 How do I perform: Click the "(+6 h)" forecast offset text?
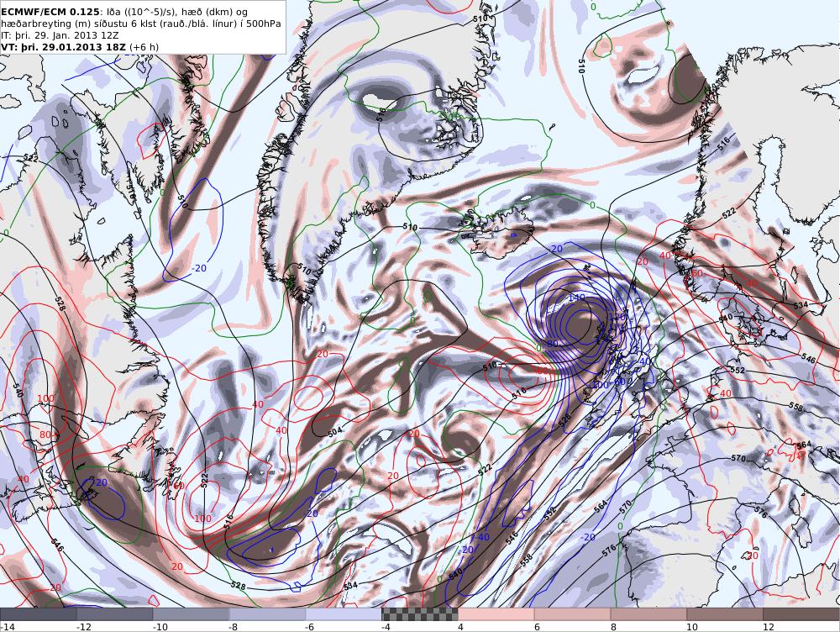(144, 47)
